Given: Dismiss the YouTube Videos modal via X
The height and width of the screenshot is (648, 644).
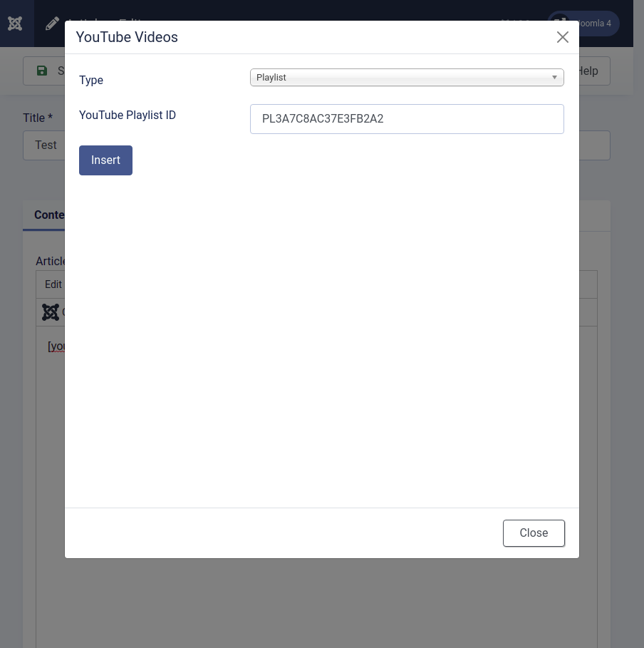Looking at the screenshot, I should pos(562,37).
